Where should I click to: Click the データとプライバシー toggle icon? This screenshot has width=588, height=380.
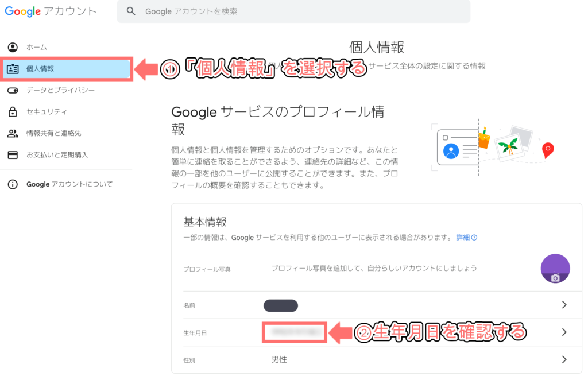(x=13, y=90)
